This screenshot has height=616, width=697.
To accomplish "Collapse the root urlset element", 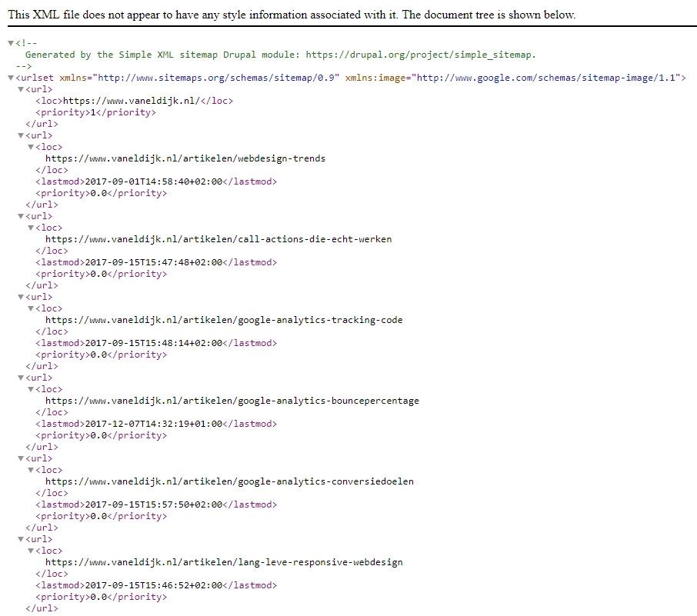I will tap(11, 78).
